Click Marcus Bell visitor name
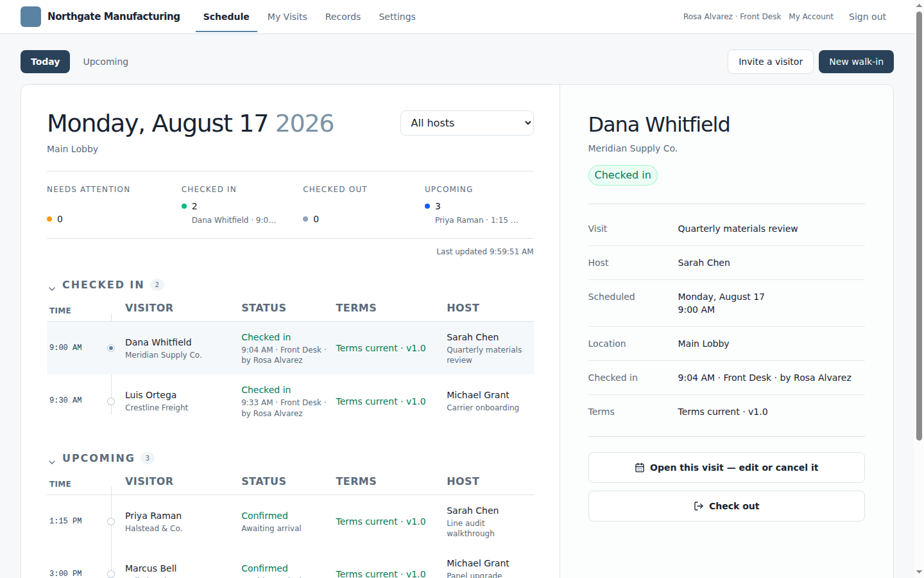Image resolution: width=924 pixels, height=578 pixels. (x=151, y=568)
